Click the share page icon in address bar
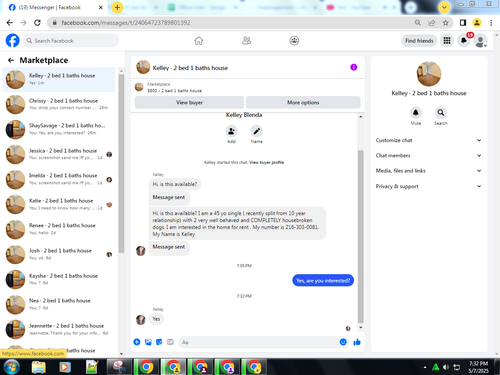 click(x=432, y=23)
